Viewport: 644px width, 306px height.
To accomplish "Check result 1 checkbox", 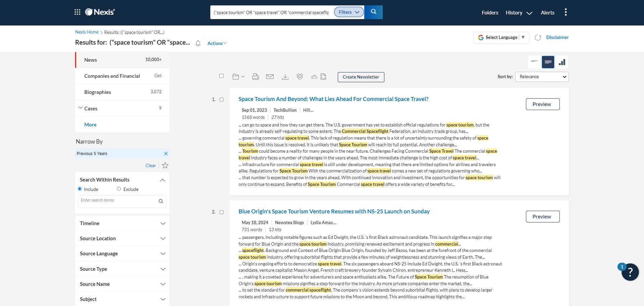I will tap(221, 100).
